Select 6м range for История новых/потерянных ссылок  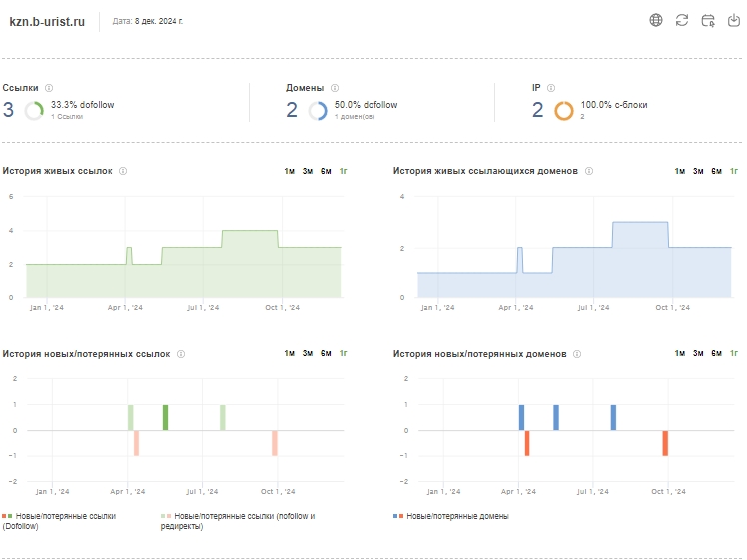click(x=326, y=353)
